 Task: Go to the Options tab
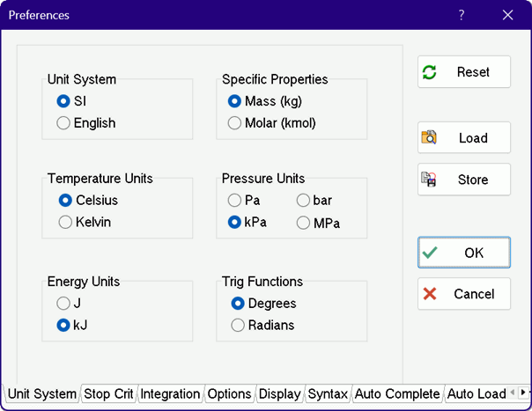pyautogui.click(x=229, y=394)
